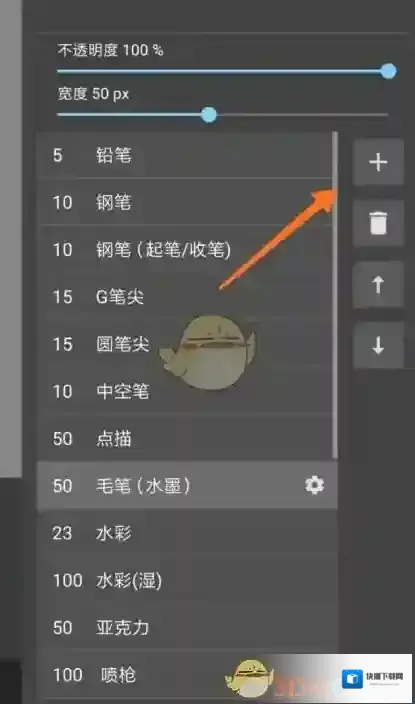Choose 钢笔 (起笔/收笔) brush
This screenshot has width=415, height=704.
point(185,250)
